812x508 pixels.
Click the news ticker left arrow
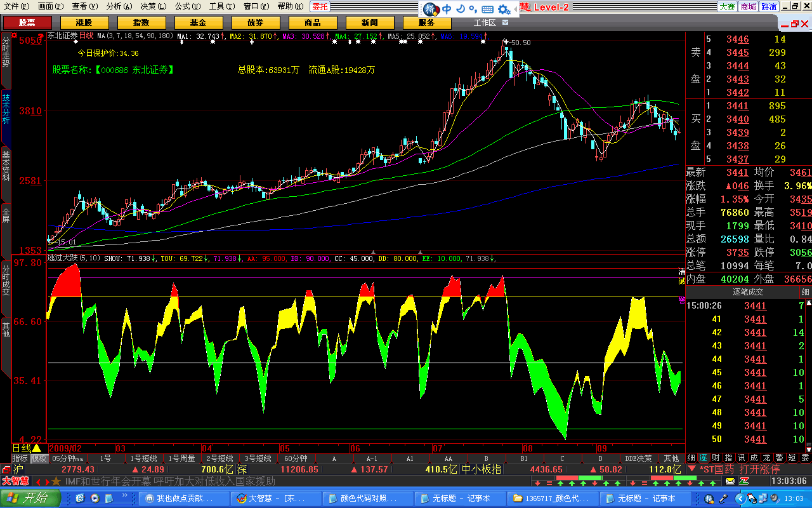tap(37, 481)
